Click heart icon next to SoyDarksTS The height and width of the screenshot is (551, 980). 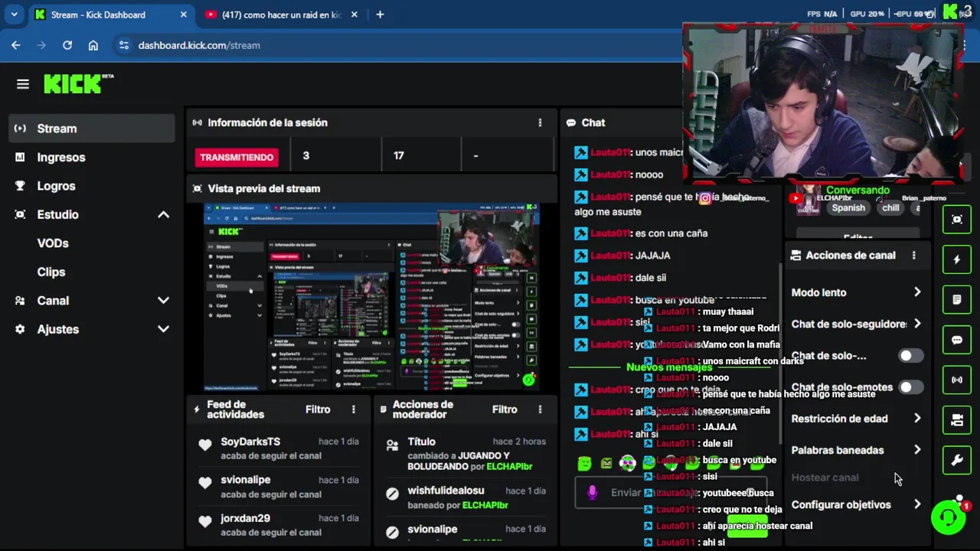tap(204, 445)
